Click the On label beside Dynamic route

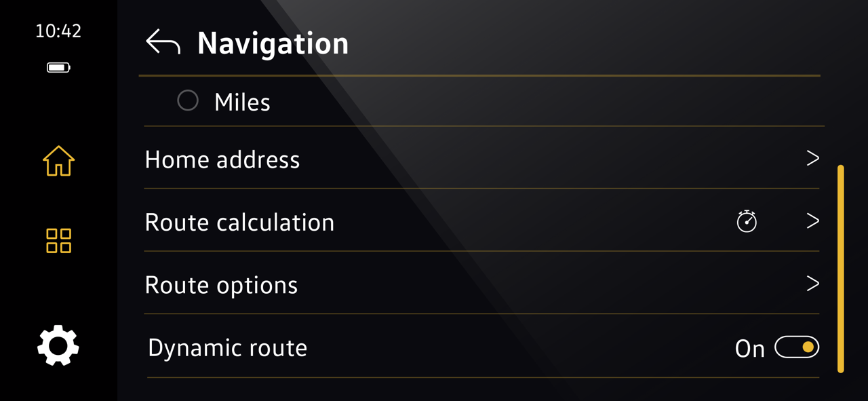click(750, 349)
